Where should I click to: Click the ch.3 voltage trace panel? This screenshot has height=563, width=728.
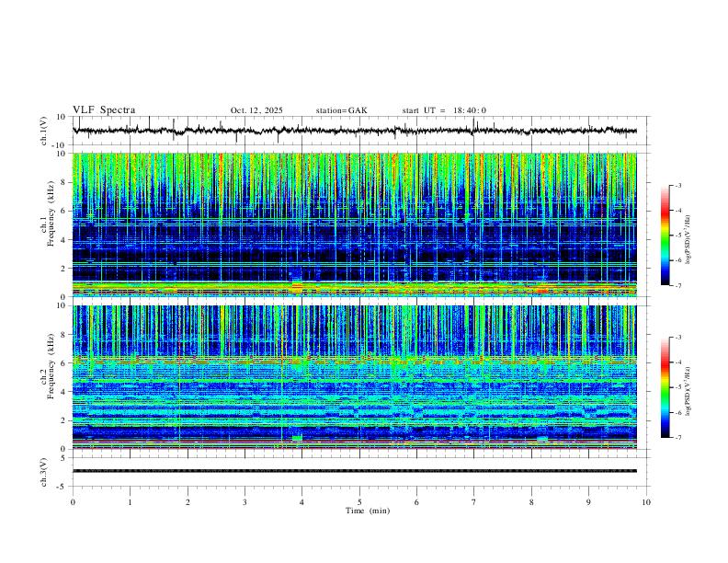360,472
